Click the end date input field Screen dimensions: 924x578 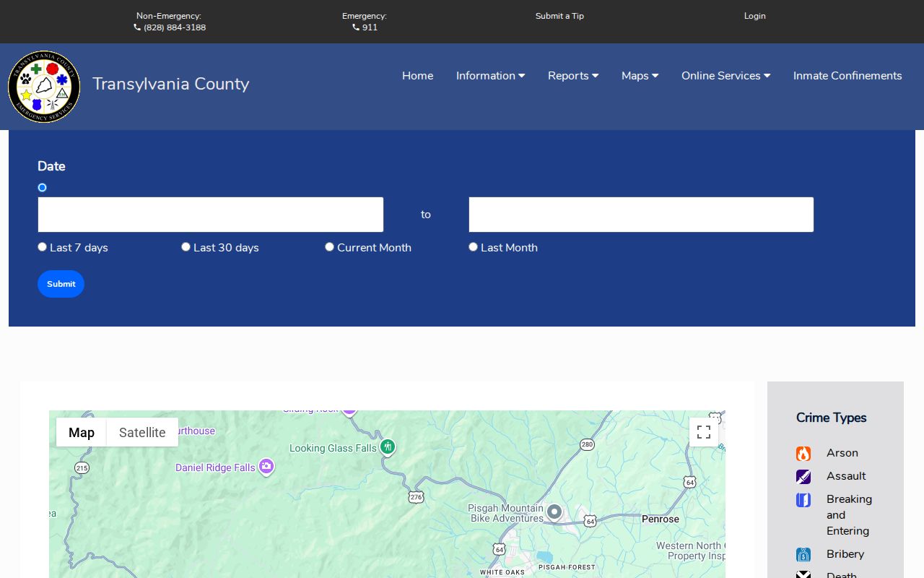click(641, 215)
